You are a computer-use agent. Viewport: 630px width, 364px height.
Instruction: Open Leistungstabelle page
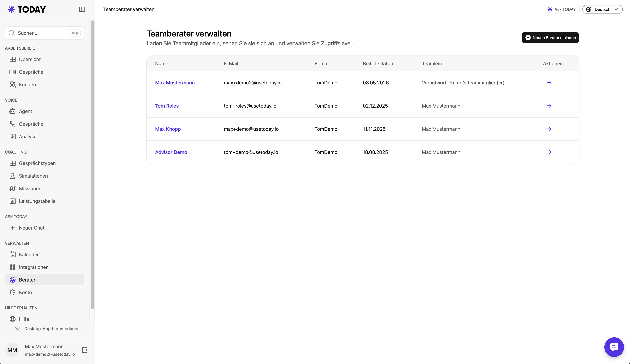tap(44, 201)
